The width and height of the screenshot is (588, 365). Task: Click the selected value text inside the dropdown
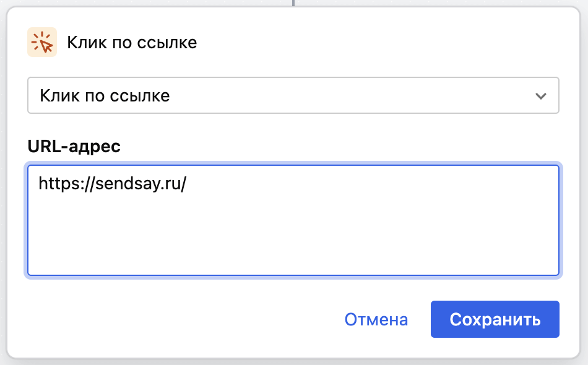click(105, 96)
